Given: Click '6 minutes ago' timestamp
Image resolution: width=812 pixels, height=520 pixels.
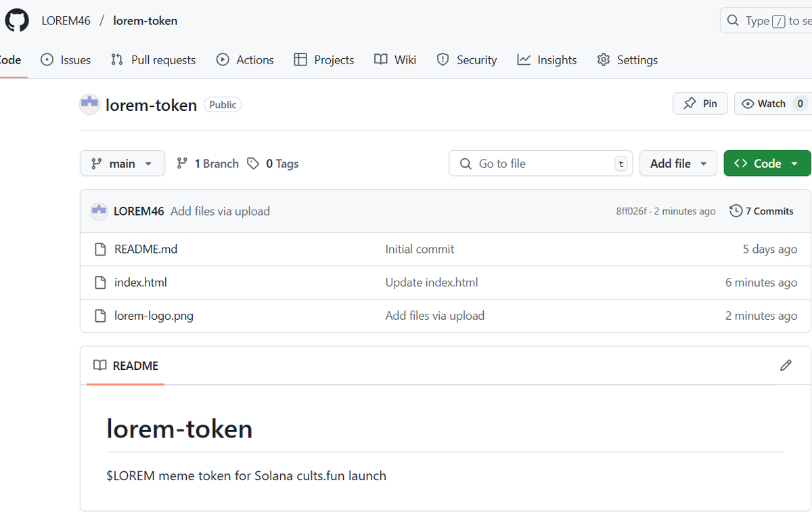Looking at the screenshot, I should click(x=761, y=282).
